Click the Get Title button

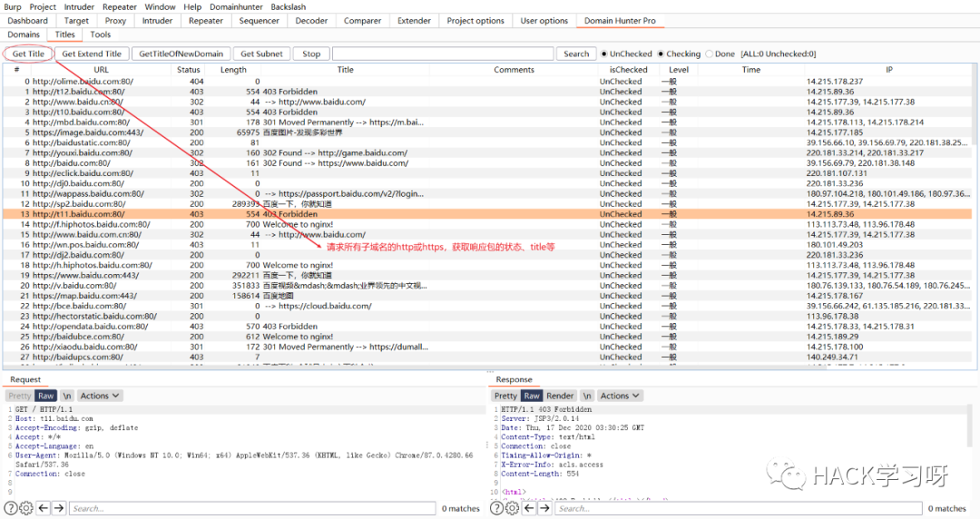(28, 54)
